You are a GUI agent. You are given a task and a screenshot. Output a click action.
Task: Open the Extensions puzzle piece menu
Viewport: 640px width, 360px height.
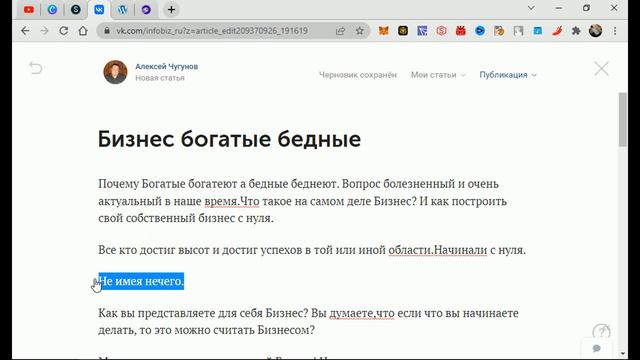[576, 31]
